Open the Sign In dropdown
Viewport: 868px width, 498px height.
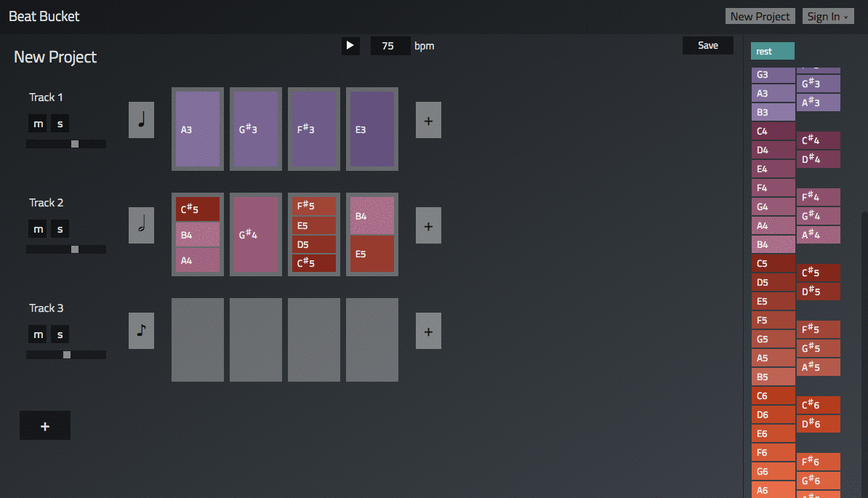827,16
